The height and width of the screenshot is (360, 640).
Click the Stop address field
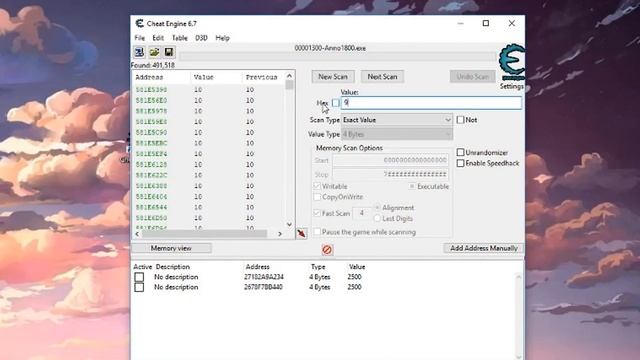click(391, 174)
